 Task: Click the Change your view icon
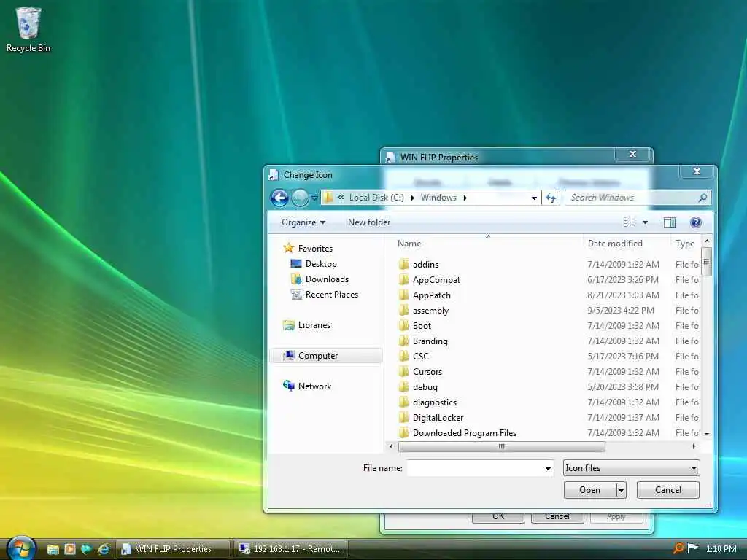(x=630, y=222)
